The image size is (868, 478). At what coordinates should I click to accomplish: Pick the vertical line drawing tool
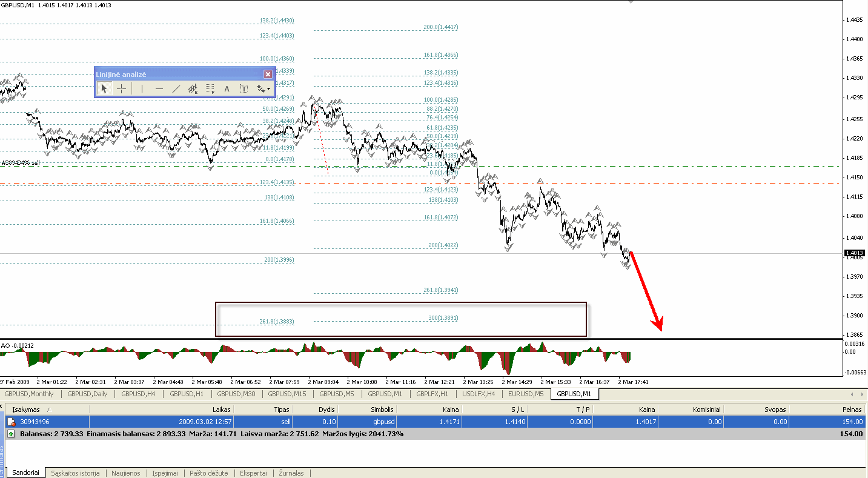click(142, 88)
